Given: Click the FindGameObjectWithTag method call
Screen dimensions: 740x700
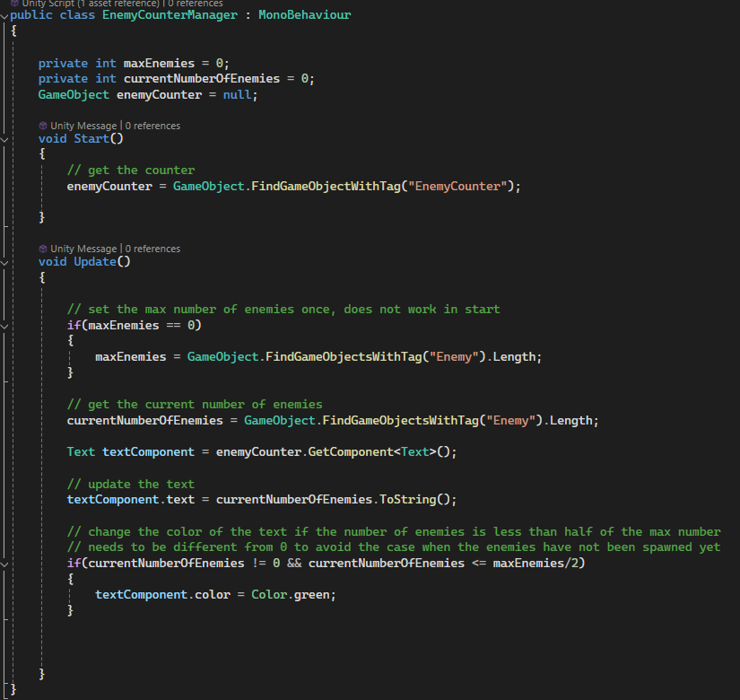Looking at the screenshot, I should click(x=326, y=186).
